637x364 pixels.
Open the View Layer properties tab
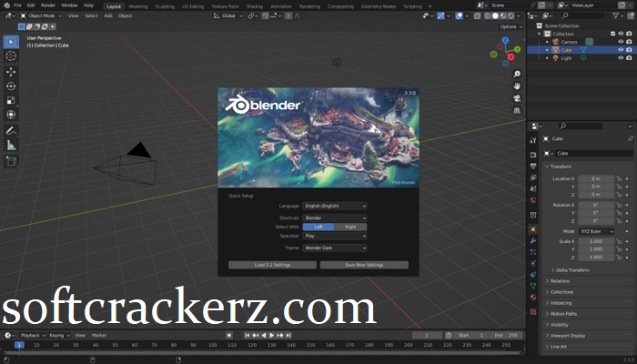[533, 177]
